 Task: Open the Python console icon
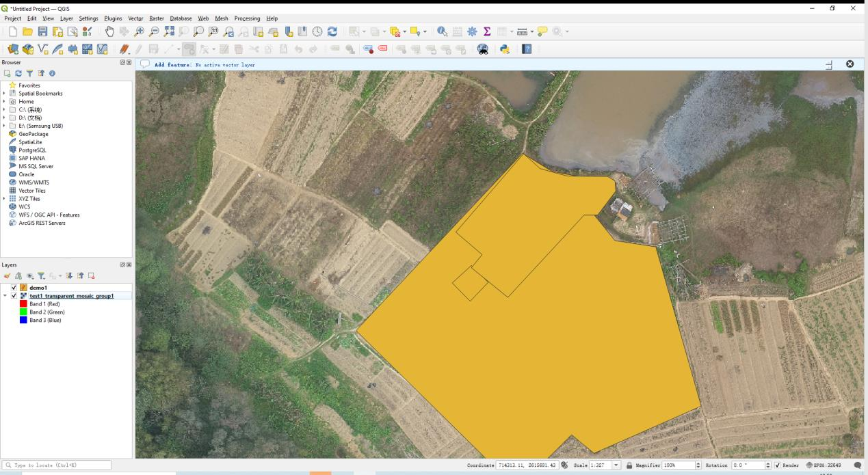(x=505, y=49)
